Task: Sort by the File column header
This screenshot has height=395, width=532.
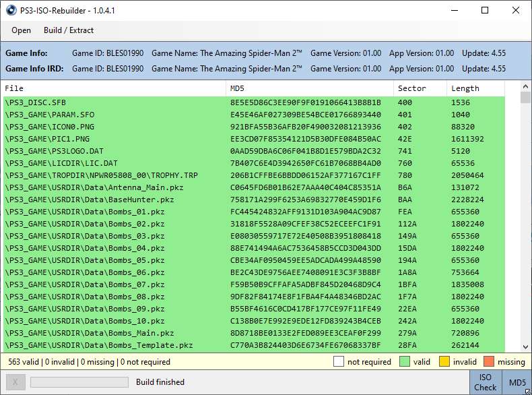Action: tap(114, 88)
